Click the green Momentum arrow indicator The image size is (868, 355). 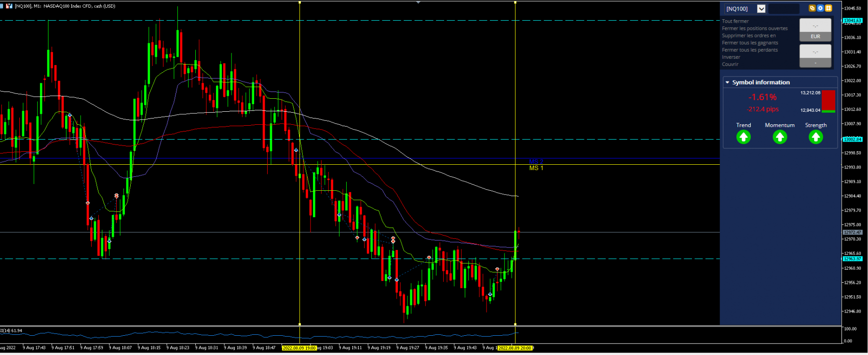pos(780,137)
